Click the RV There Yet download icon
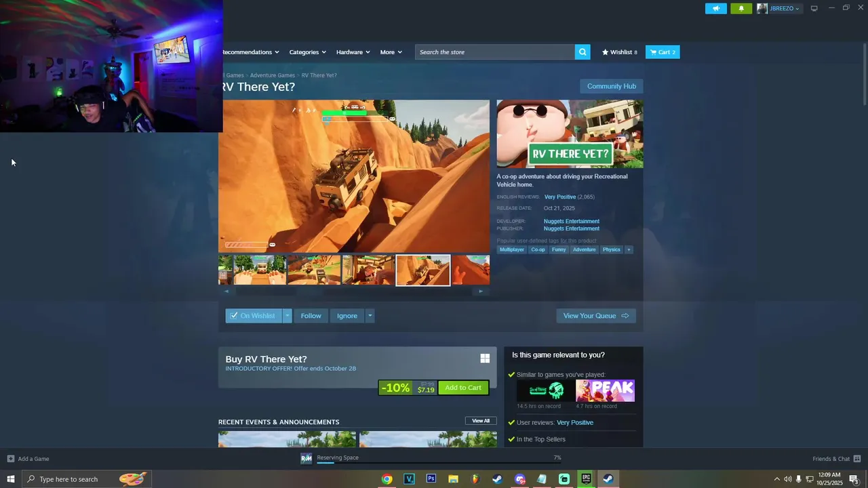 coord(307,459)
